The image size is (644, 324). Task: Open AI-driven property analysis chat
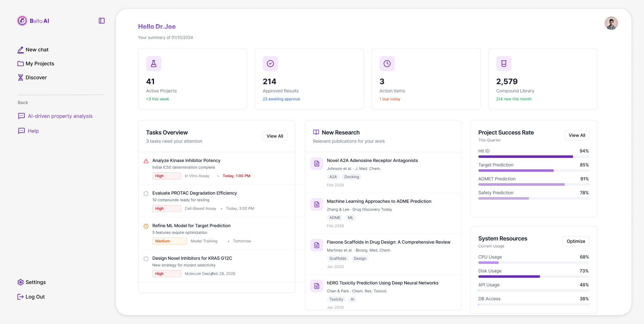tap(60, 116)
